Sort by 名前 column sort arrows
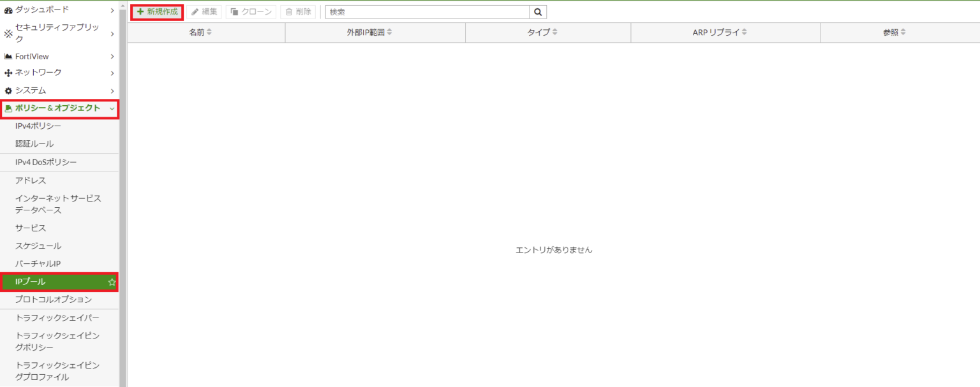The width and height of the screenshot is (980, 387). click(x=209, y=33)
